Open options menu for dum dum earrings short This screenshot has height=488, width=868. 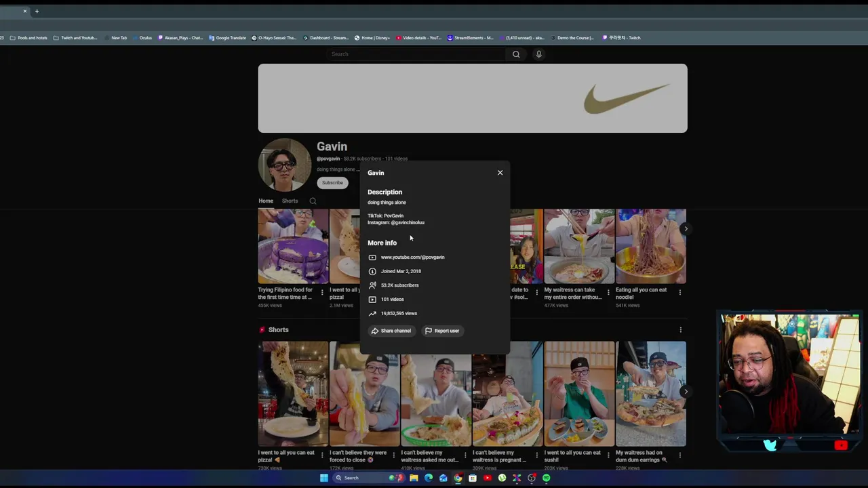[680, 455]
